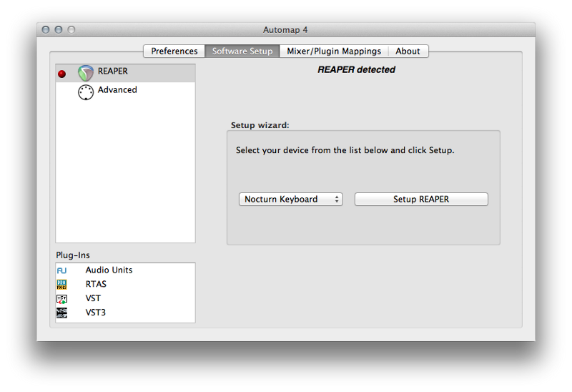Click the 'REAPER detected' status text

(x=356, y=69)
